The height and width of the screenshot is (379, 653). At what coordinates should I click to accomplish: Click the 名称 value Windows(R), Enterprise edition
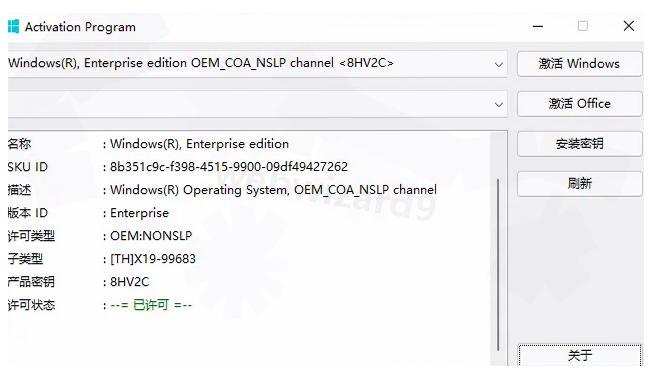199,144
